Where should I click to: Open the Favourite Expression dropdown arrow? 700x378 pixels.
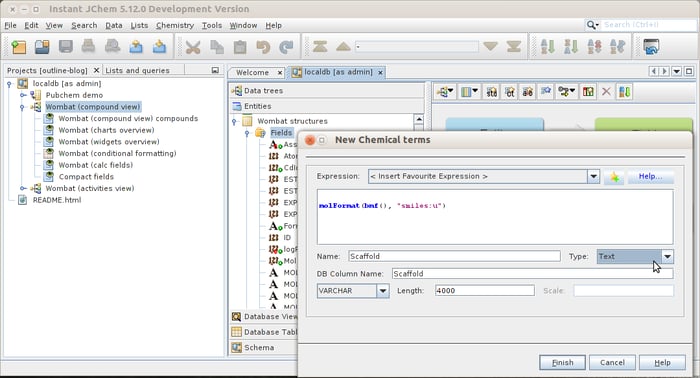(x=593, y=176)
